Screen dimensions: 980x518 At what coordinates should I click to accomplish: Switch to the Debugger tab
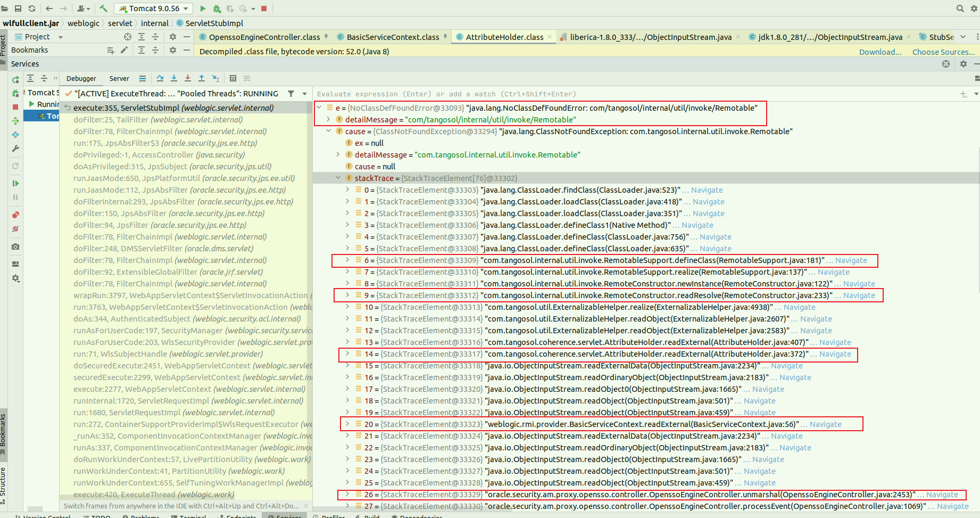81,78
